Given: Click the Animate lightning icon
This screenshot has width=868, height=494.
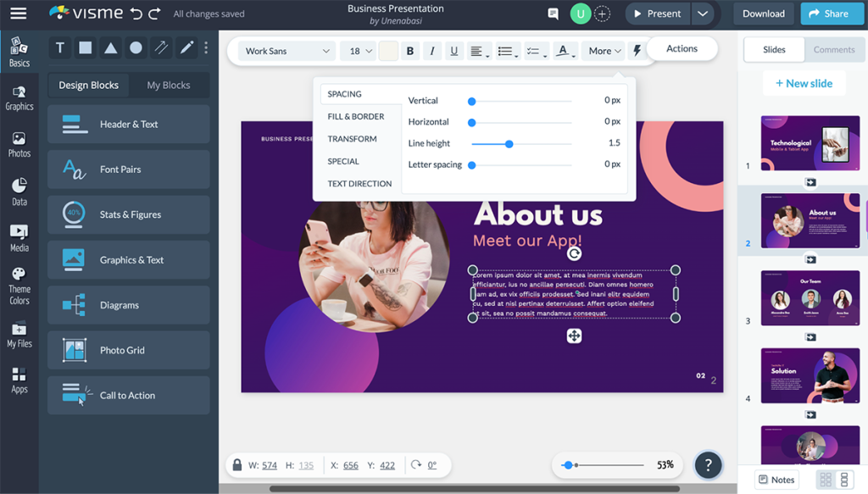Looking at the screenshot, I should coord(637,49).
